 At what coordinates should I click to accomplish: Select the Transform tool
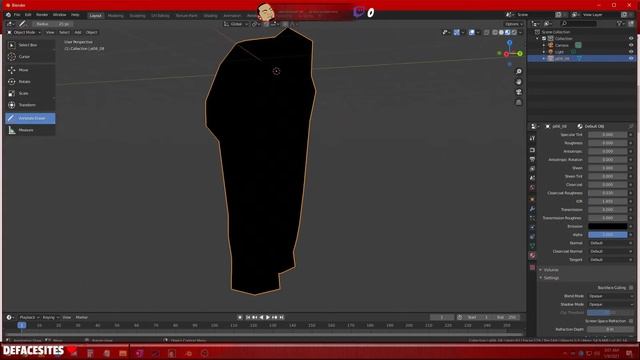30,105
